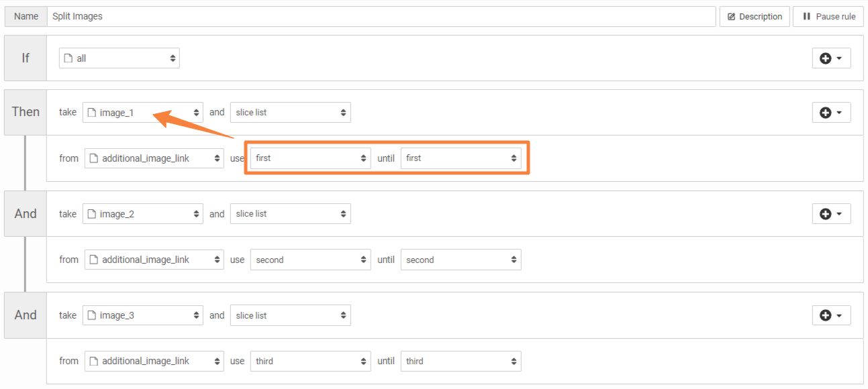
Task: Open the 'first' until dropdown
Action: tap(461, 158)
